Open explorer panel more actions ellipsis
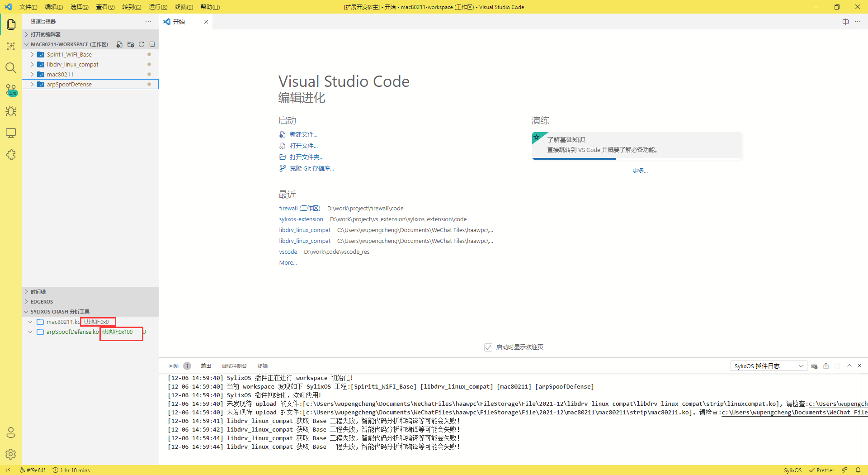 point(148,22)
